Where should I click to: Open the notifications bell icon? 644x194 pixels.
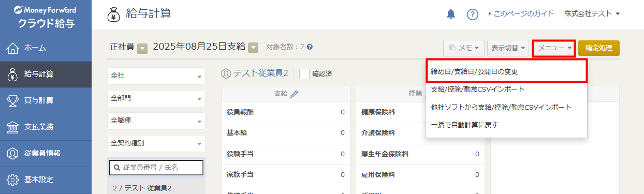click(450, 14)
